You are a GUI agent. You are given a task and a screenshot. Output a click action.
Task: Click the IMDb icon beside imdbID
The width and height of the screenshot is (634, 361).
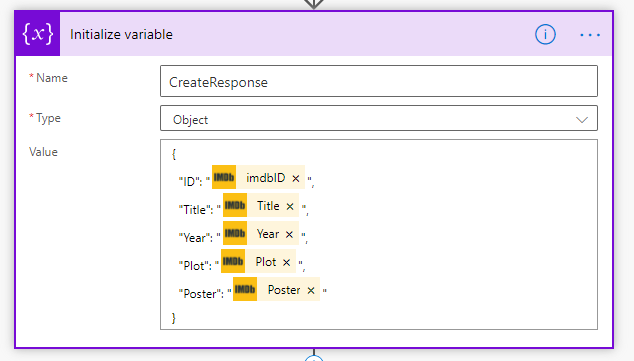224,177
